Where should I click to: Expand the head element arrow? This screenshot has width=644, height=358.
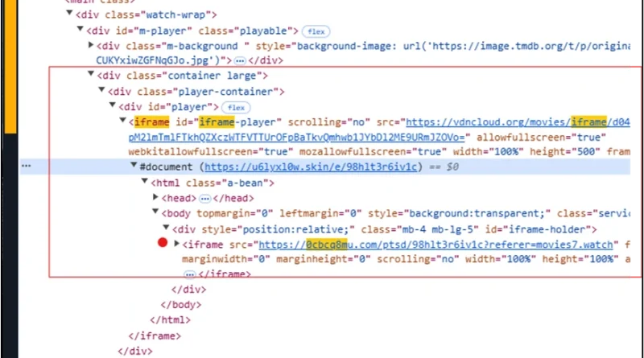(155, 197)
